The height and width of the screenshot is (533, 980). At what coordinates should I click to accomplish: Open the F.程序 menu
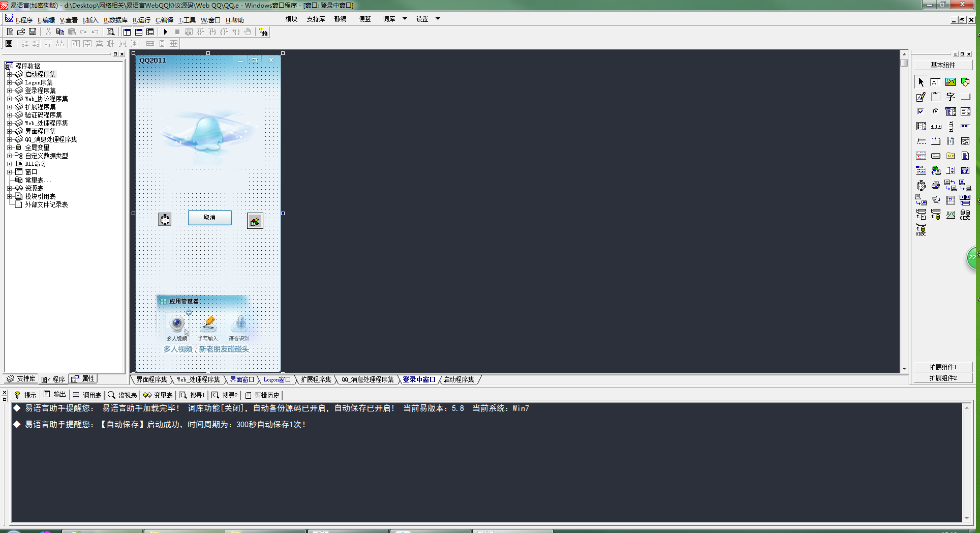pos(24,20)
